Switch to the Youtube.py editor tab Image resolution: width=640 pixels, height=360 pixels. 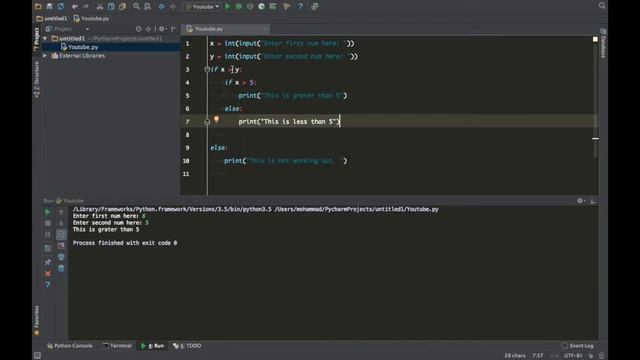pyautogui.click(x=209, y=29)
